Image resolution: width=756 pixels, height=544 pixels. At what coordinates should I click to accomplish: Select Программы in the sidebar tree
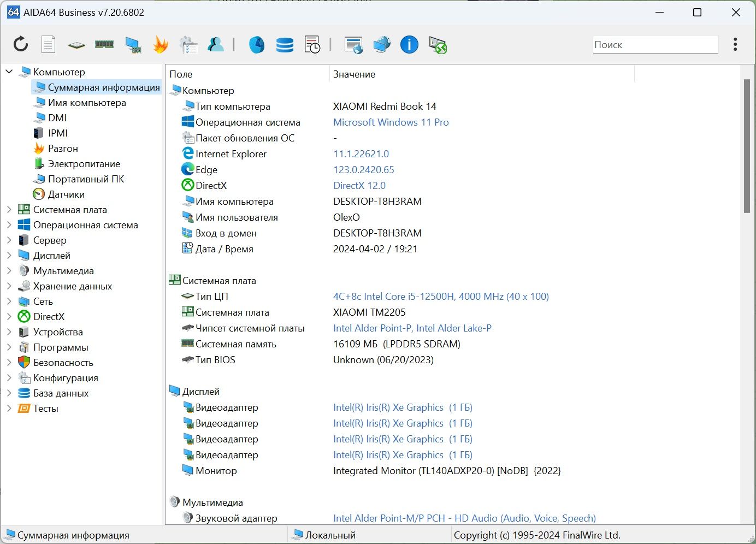pos(54,347)
